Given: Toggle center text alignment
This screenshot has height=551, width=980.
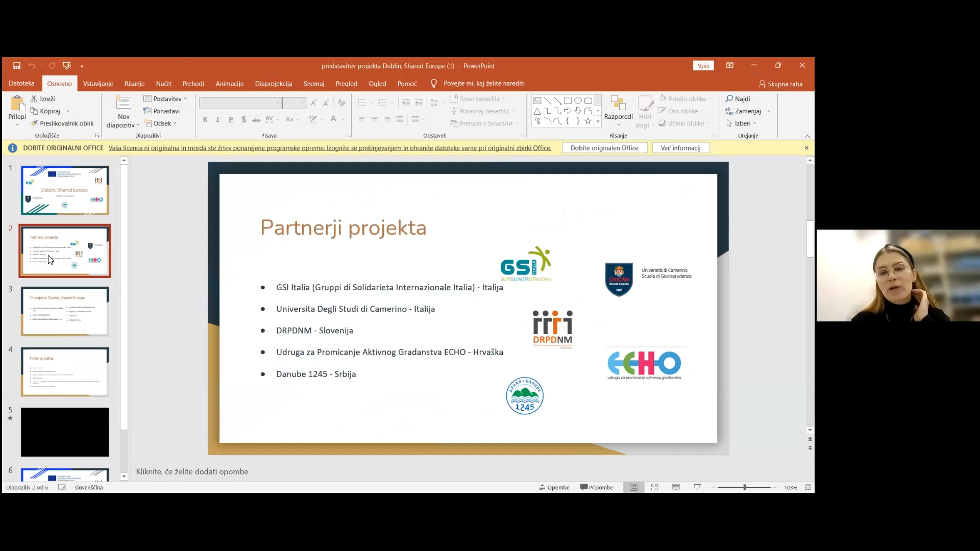Looking at the screenshot, I should [x=374, y=119].
